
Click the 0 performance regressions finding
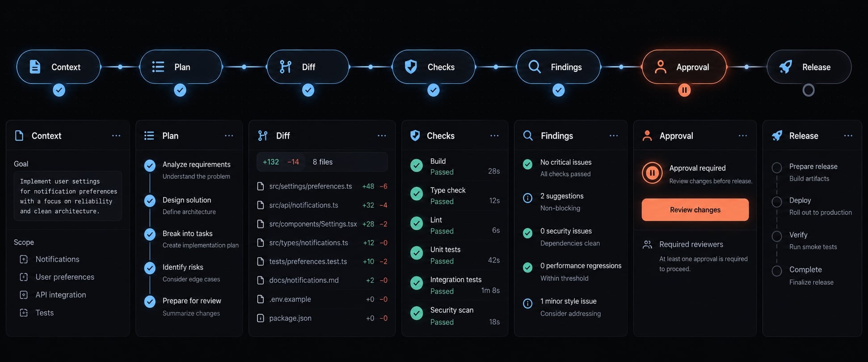pos(581,266)
